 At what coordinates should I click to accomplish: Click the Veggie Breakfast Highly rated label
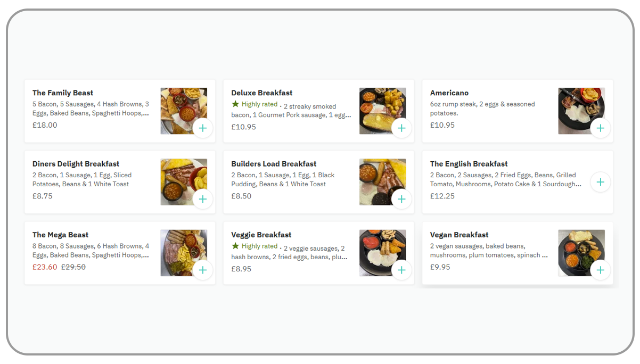coord(259,246)
